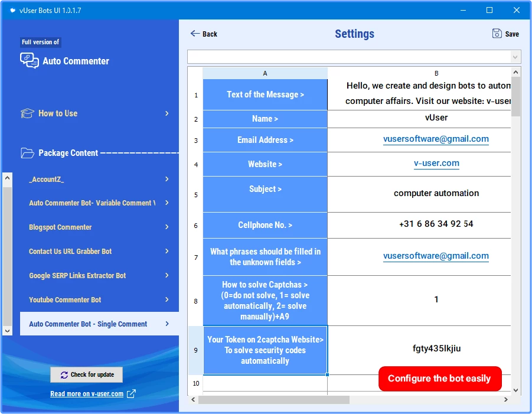Expand the Contact Us URL Grabber Bot chevron

point(167,251)
